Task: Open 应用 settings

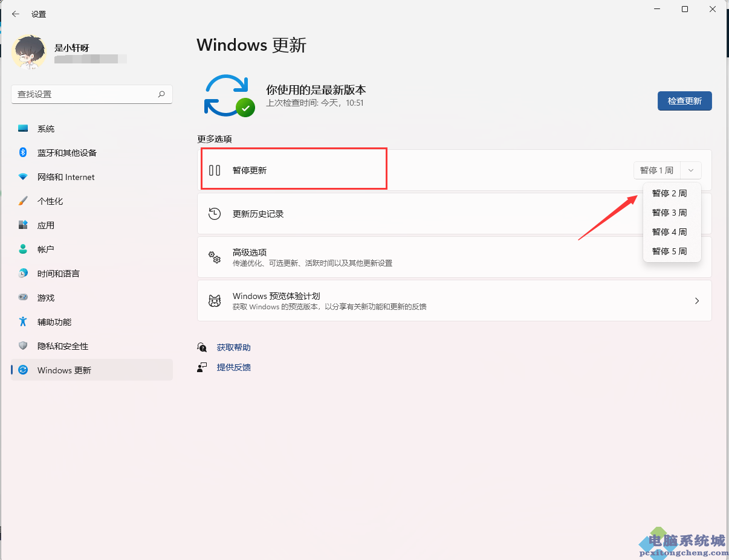Action: pyautogui.click(x=92, y=225)
